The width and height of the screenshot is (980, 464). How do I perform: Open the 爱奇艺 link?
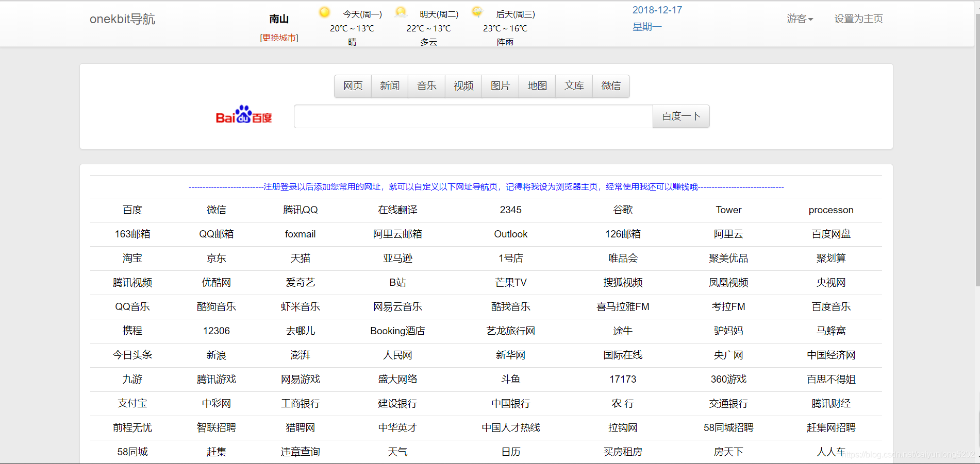[x=301, y=283]
